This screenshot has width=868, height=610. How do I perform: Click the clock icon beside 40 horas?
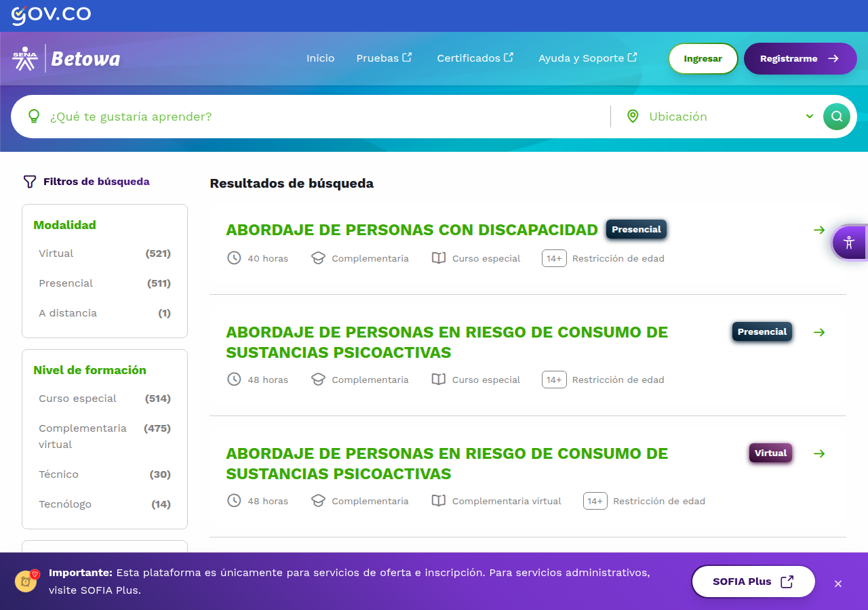click(234, 258)
